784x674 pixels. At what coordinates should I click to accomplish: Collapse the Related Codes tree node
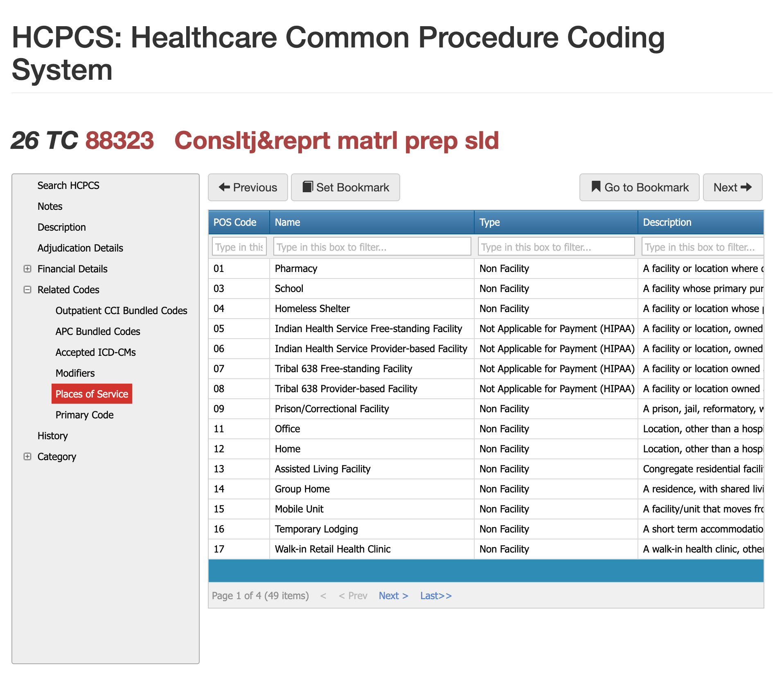pyautogui.click(x=27, y=290)
